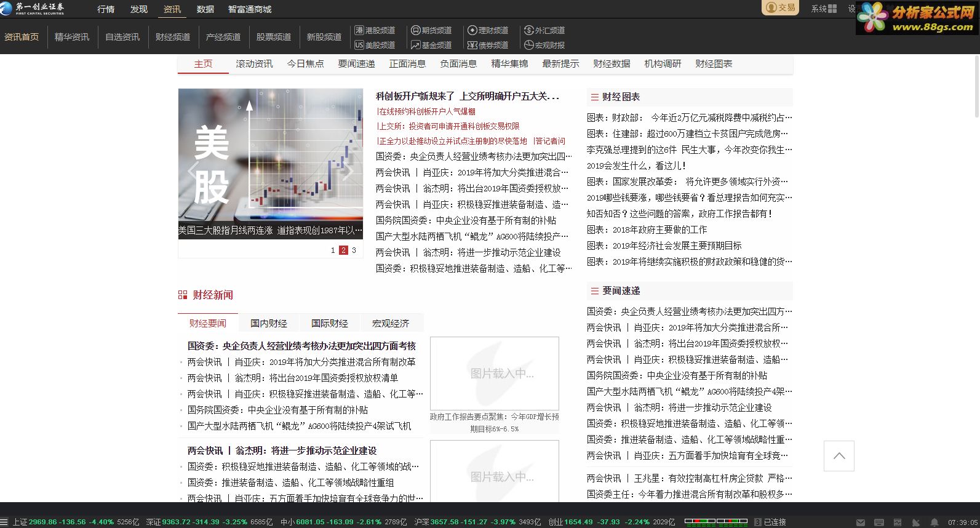The image size is (980, 528).
Task: Switch to 最新提示 tab
Action: (560, 64)
